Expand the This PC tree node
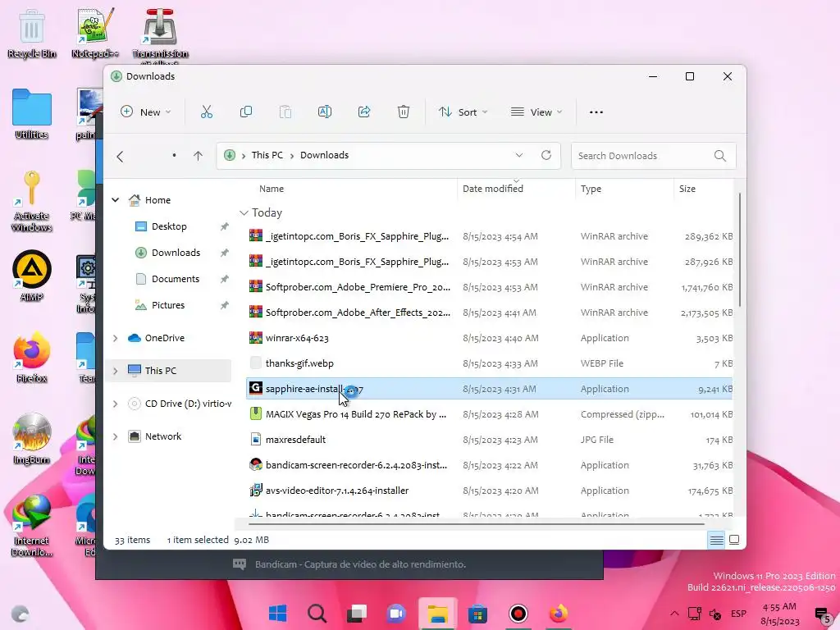This screenshot has width=840, height=630. pyautogui.click(x=115, y=371)
